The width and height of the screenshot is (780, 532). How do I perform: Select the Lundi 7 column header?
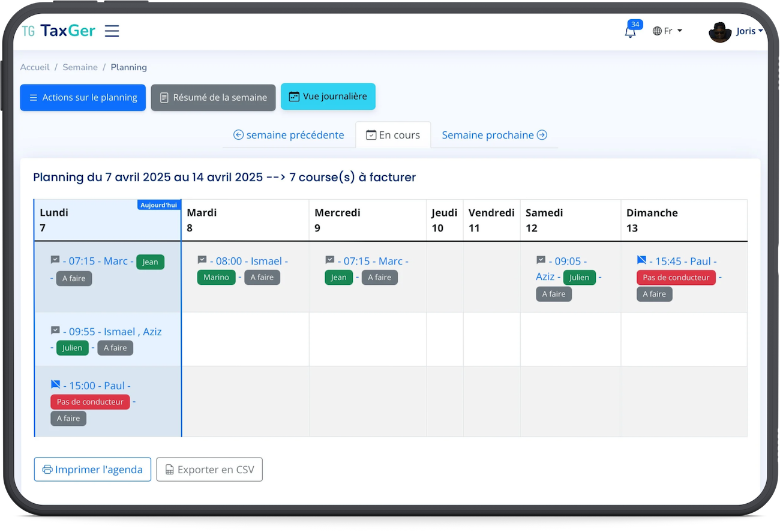coord(108,220)
